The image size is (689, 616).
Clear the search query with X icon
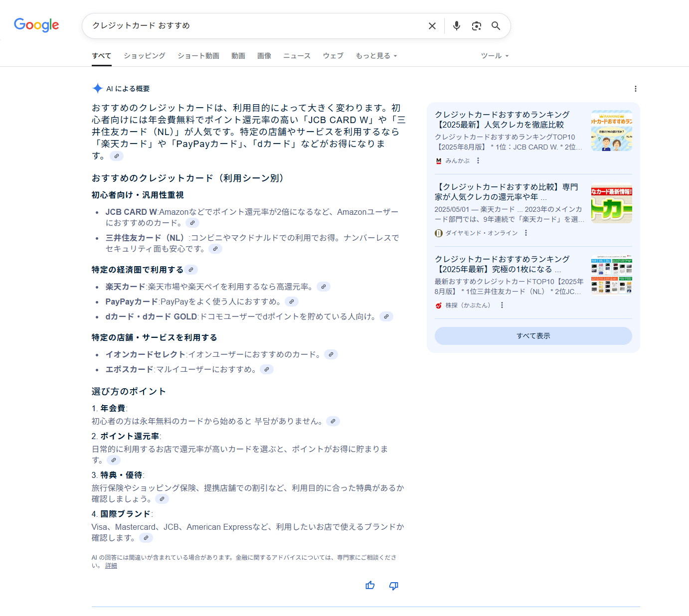click(432, 26)
